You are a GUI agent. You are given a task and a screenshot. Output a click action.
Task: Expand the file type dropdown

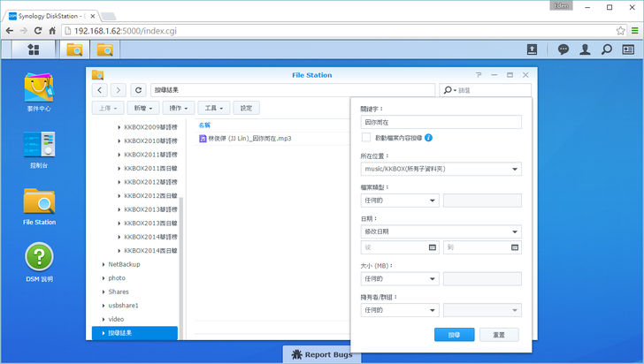point(400,201)
